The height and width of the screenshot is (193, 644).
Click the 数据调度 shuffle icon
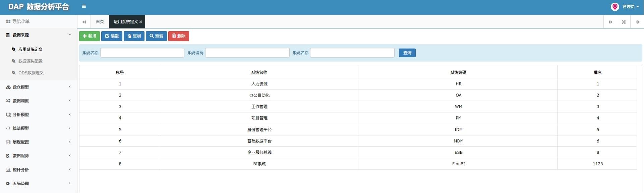(x=8, y=101)
